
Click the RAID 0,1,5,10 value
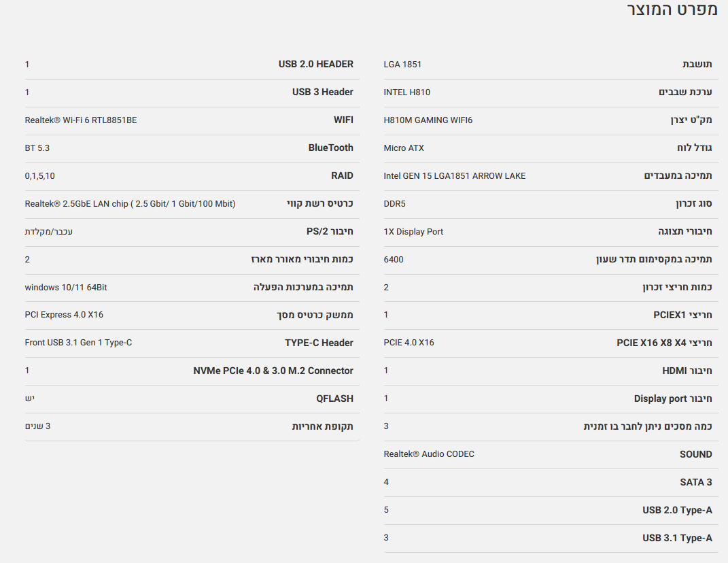[40, 176]
